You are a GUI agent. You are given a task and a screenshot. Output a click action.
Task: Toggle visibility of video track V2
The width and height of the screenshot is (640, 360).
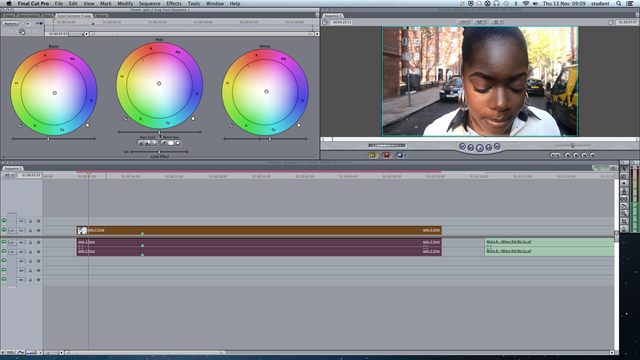coord(4,221)
